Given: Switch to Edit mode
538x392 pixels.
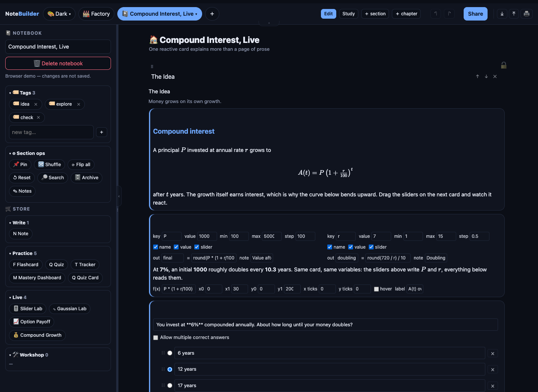Looking at the screenshot, I should (328, 14).
